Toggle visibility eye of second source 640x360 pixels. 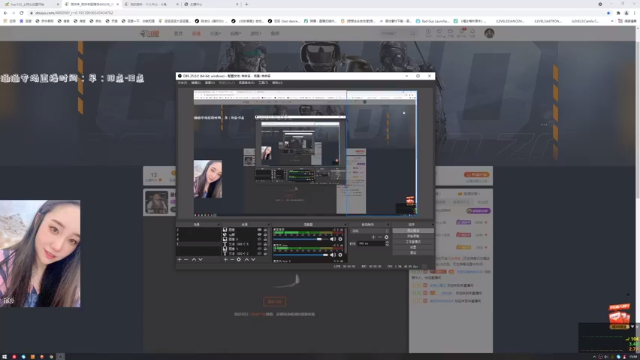(x=259, y=235)
